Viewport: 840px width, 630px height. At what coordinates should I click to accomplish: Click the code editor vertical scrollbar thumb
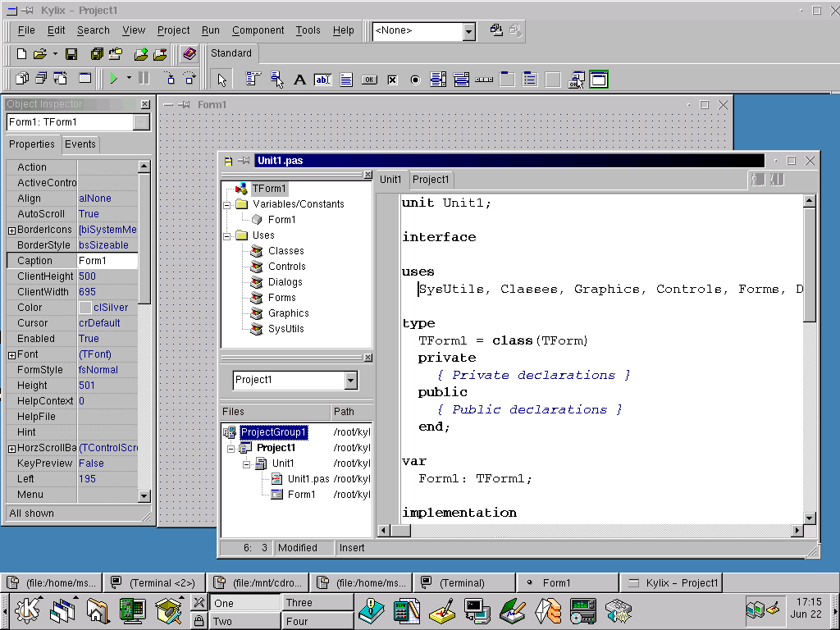(x=810, y=265)
